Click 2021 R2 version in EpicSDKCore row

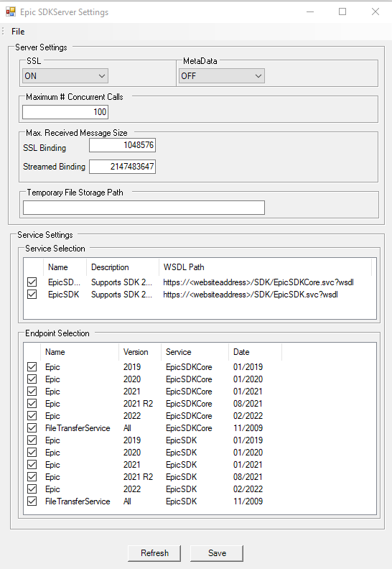pyautogui.click(x=138, y=404)
